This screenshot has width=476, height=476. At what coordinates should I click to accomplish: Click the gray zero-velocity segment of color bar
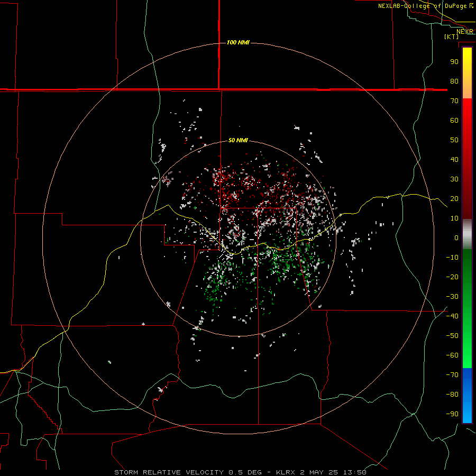coord(467,234)
